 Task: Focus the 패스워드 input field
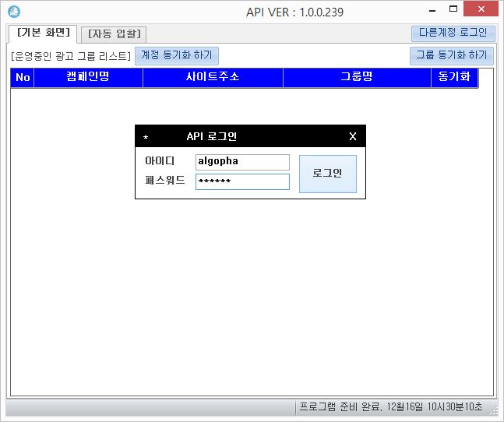coord(242,181)
